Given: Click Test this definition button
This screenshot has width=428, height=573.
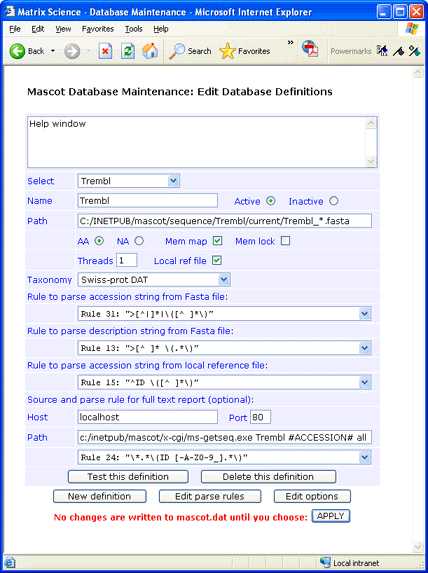Looking at the screenshot, I should [128, 477].
